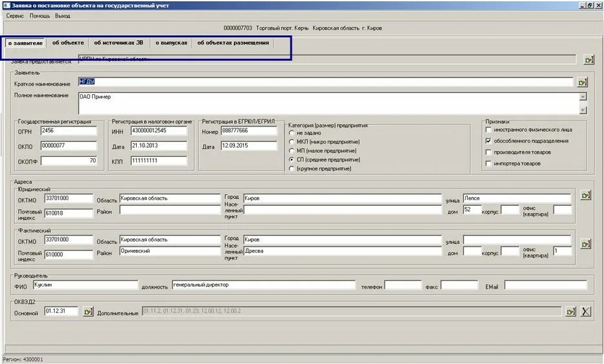
Task: Select 'МКЛ (микро предприятие)' radio button
Action: click(292, 141)
